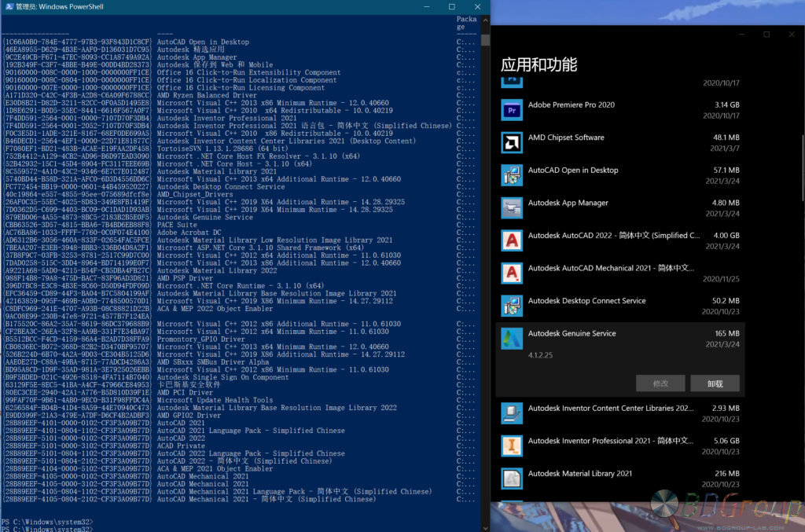Click the Settings window scrollbar thumb
805x532 pixels.
pos(803,168)
